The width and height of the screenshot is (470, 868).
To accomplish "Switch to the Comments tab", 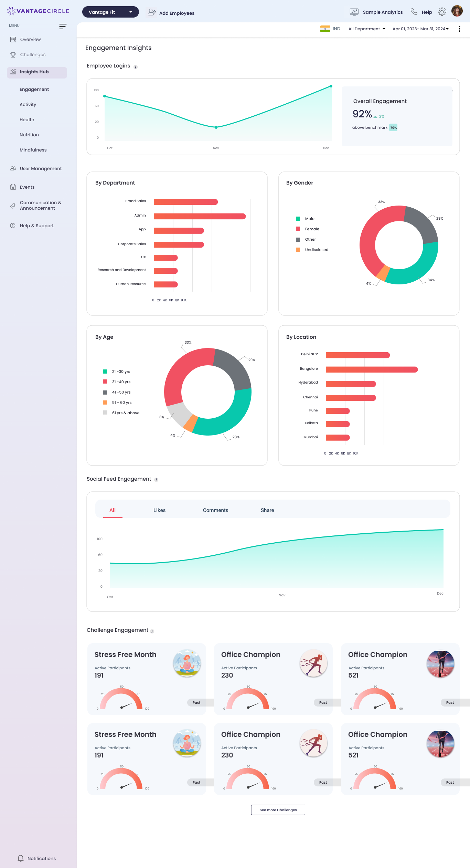I will pyautogui.click(x=215, y=510).
